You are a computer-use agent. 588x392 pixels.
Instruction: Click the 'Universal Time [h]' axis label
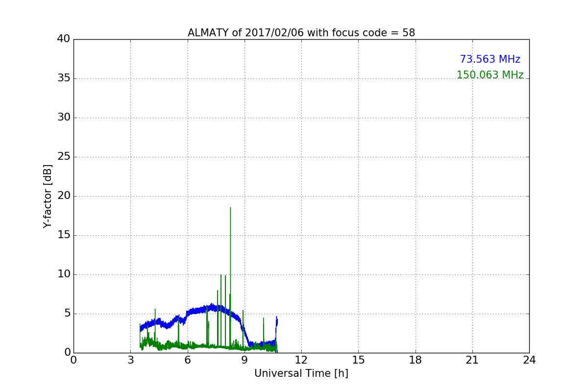click(x=301, y=373)
